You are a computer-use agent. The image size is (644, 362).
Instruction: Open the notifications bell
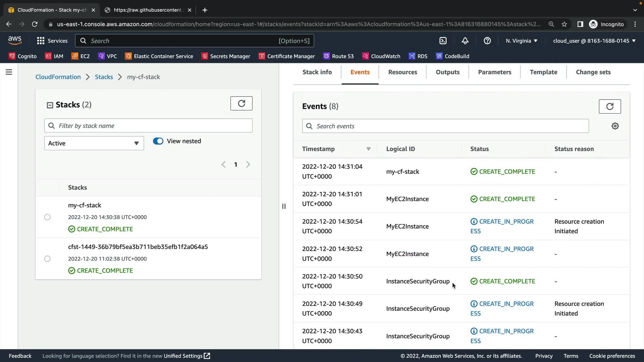[465, 41]
